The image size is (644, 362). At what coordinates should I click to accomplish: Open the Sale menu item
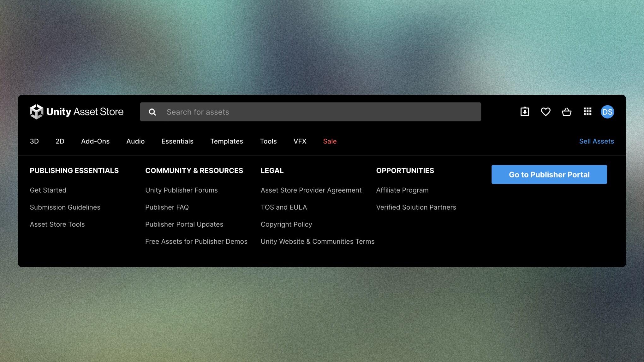pos(330,141)
